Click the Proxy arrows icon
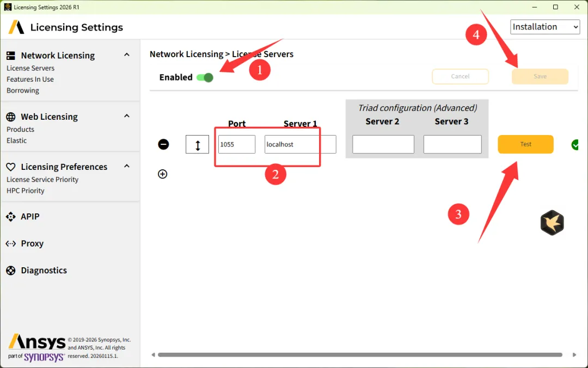Screen dimensions: 588x368 (x=11, y=243)
